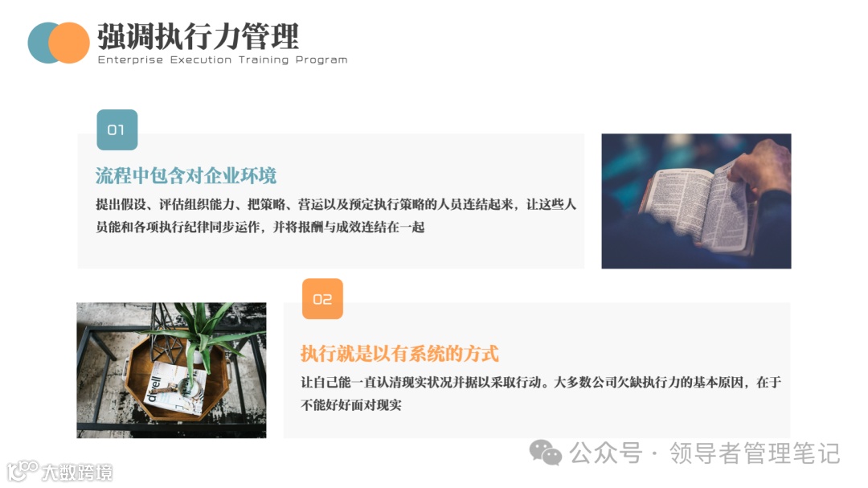Select the plant and magazine photo

click(x=171, y=370)
